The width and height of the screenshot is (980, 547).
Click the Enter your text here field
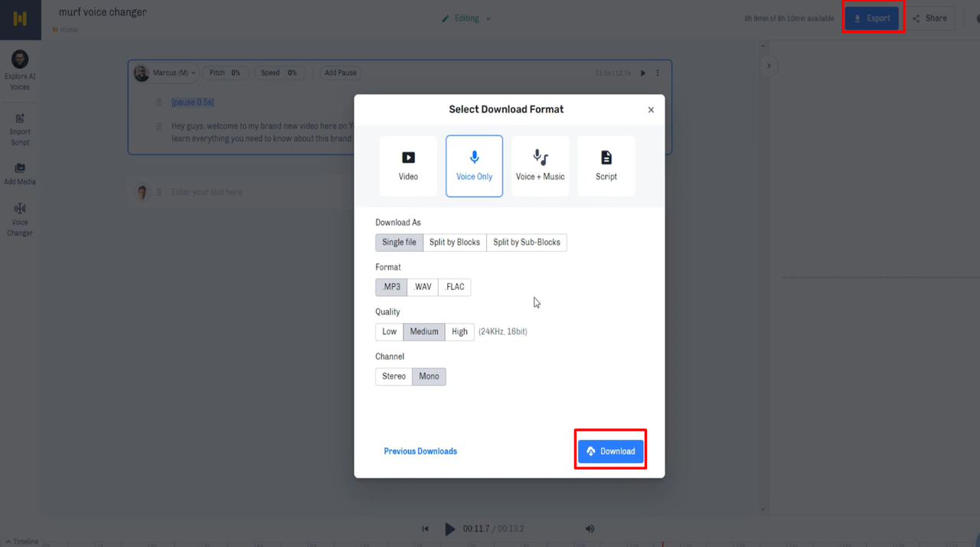coord(207,192)
